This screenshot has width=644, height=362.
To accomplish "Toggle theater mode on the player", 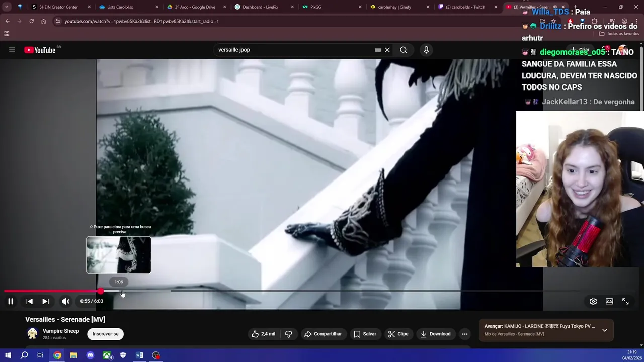I will point(609,301).
